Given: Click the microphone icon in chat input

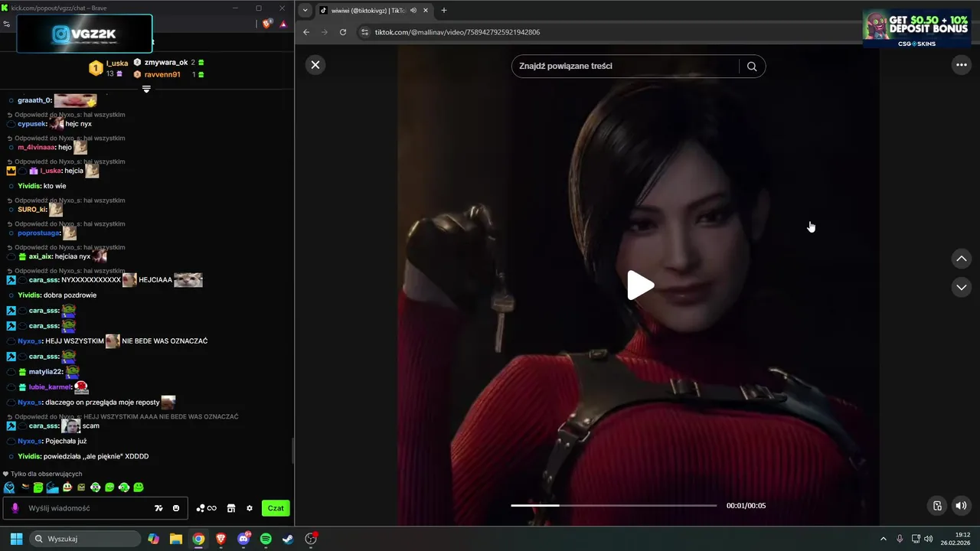Looking at the screenshot, I should [x=15, y=508].
